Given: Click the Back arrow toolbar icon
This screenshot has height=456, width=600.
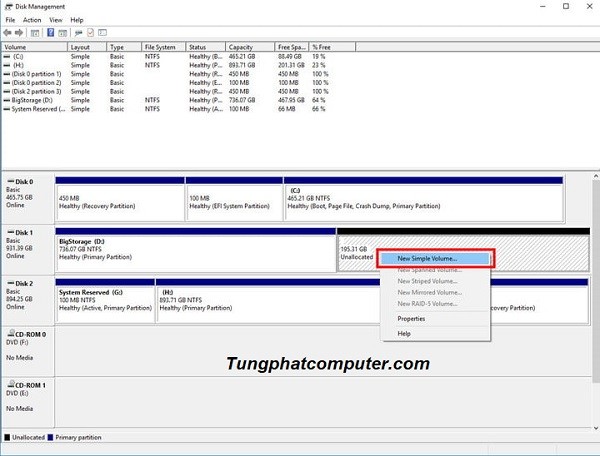Looking at the screenshot, I should (7, 33).
